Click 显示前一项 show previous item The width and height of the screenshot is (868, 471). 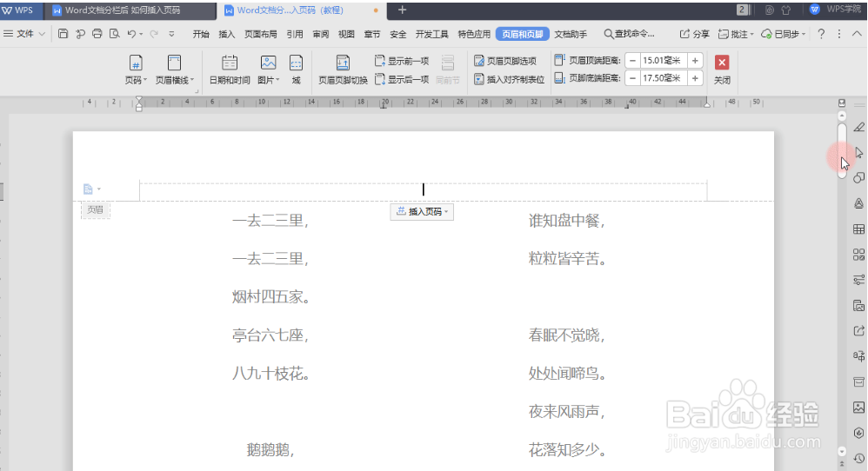click(402, 61)
